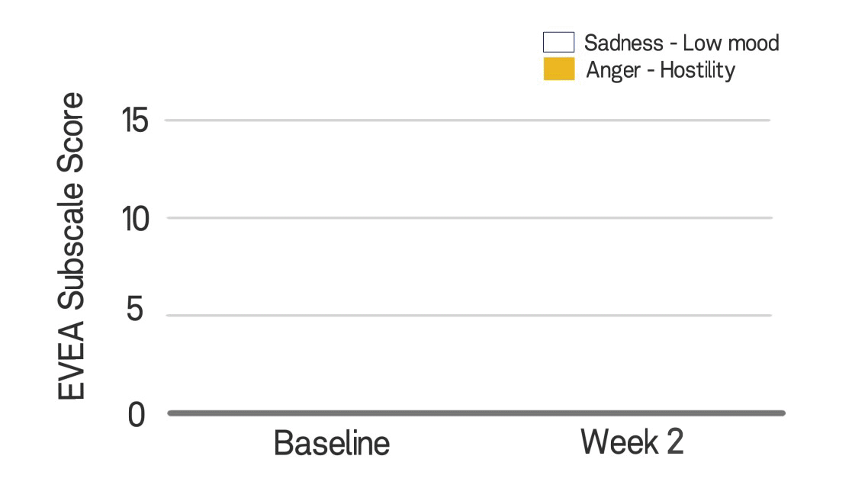Select the word 'Sadness' in the legend
The image size is (868, 488).
pyautogui.click(x=623, y=43)
